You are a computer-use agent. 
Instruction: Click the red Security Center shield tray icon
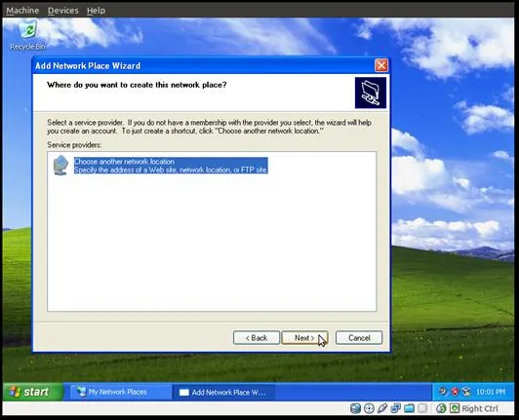(456, 392)
